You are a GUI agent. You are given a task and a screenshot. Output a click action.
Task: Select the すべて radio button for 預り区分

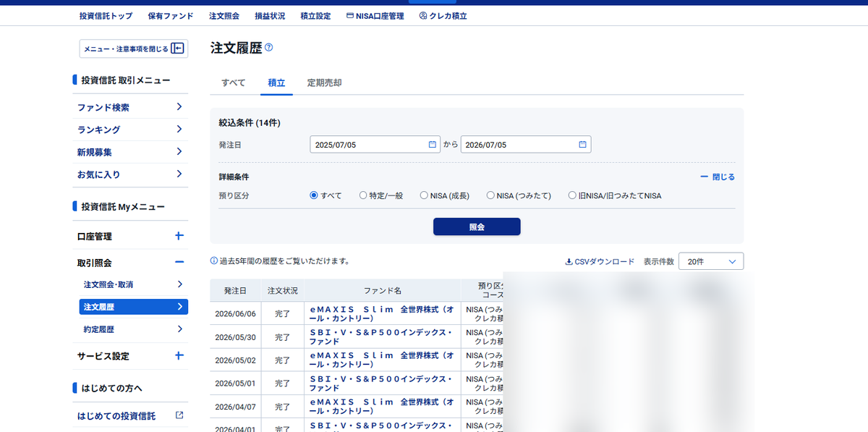click(314, 195)
